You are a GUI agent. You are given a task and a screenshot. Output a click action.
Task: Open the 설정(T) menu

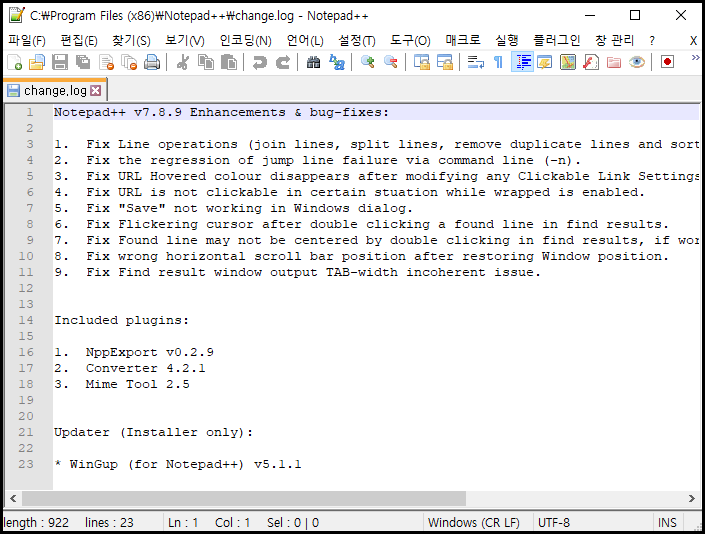[357, 40]
